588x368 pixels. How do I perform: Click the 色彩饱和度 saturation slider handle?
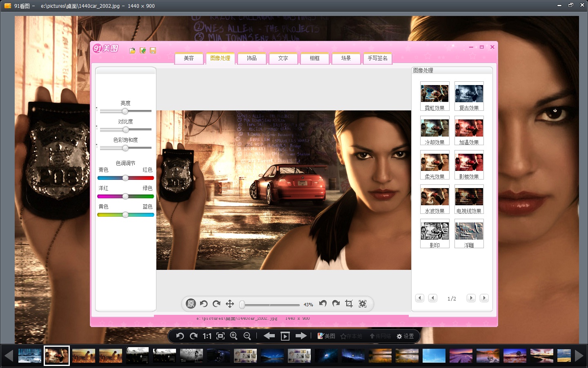pos(125,148)
